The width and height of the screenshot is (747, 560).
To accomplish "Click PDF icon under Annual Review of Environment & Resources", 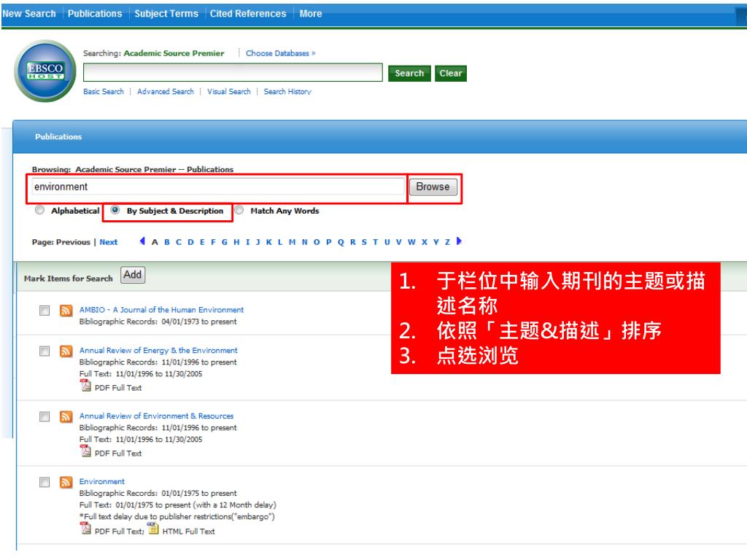I will [86, 451].
